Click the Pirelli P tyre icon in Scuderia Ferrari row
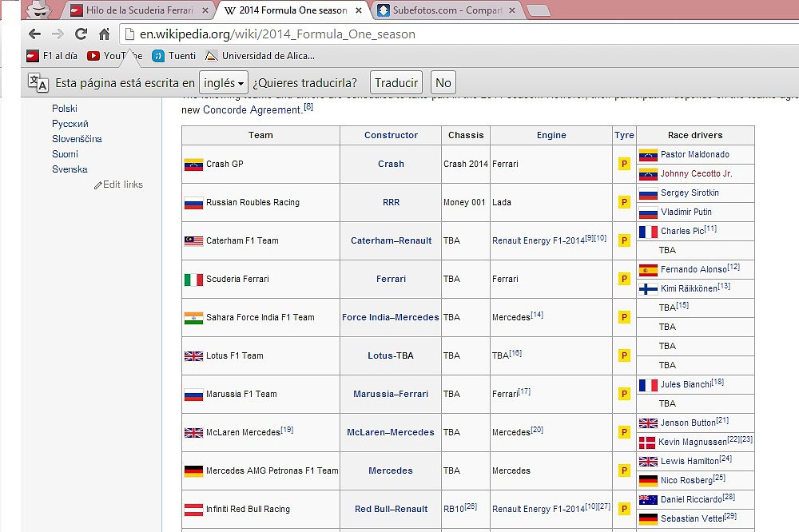 624,279
